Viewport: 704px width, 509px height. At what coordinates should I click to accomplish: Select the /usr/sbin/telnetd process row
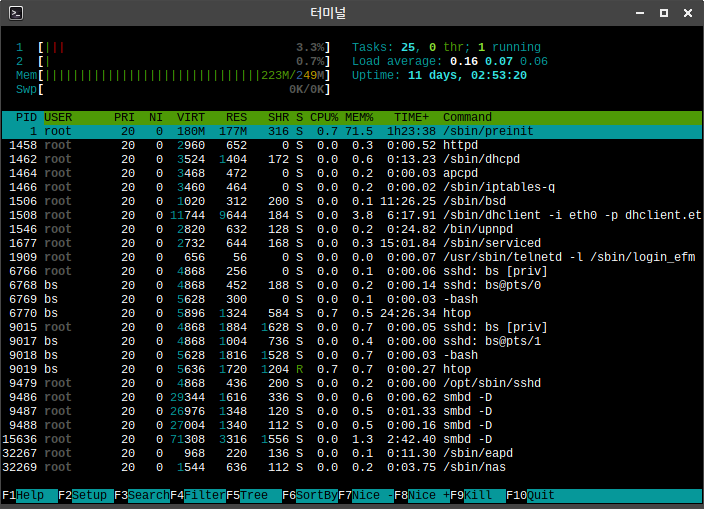[x=352, y=257]
